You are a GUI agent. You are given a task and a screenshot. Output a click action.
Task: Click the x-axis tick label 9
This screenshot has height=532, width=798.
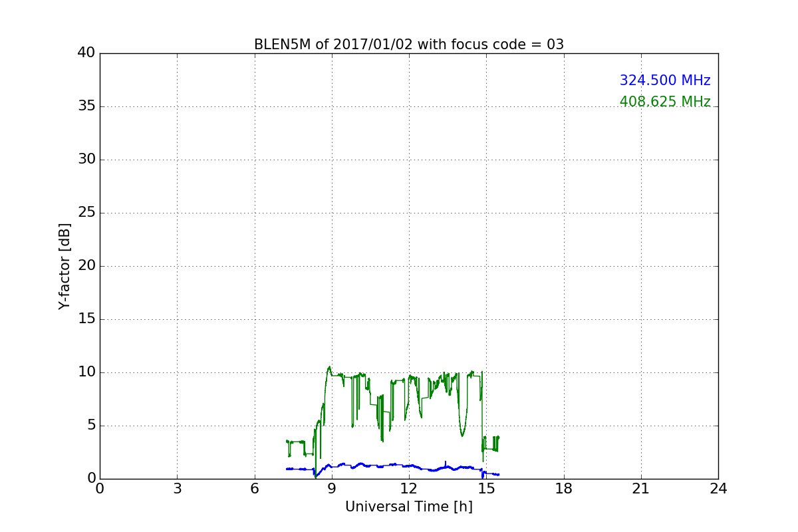point(332,489)
